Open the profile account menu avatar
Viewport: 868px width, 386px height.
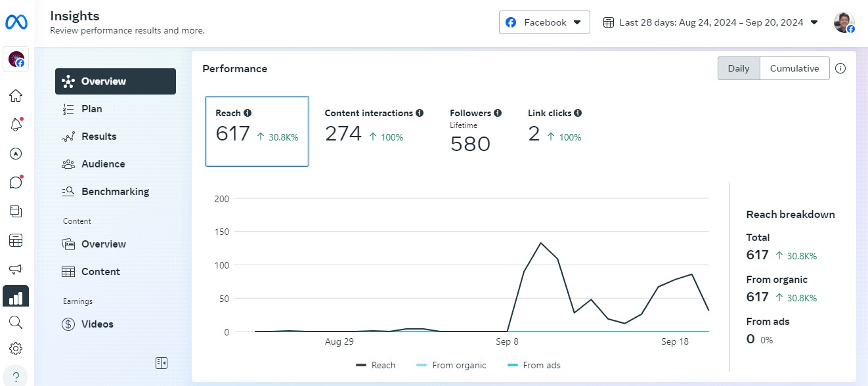click(x=844, y=22)
